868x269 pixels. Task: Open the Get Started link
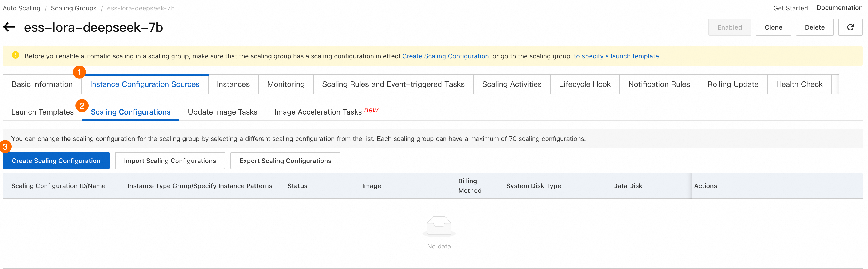[x=790, y=8]
